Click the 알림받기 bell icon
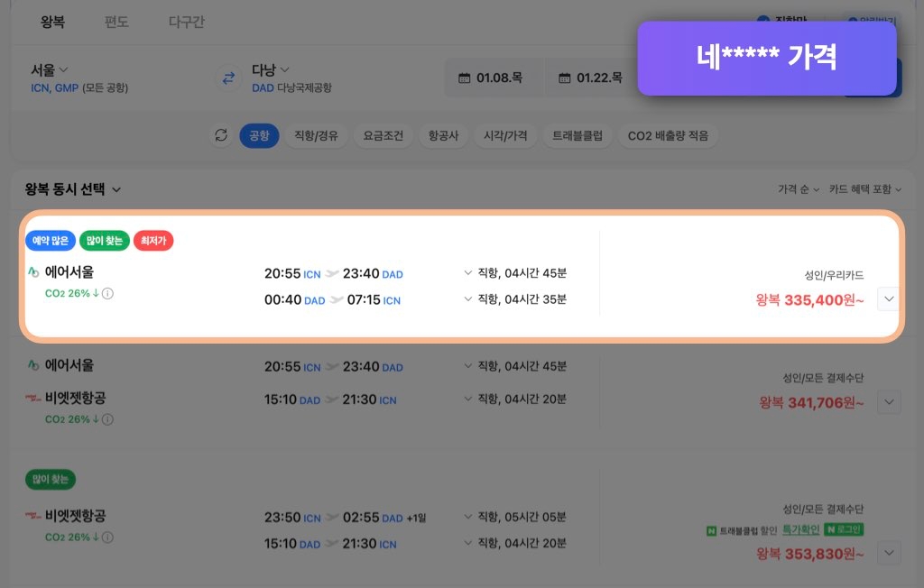 [x=855, y=18]
